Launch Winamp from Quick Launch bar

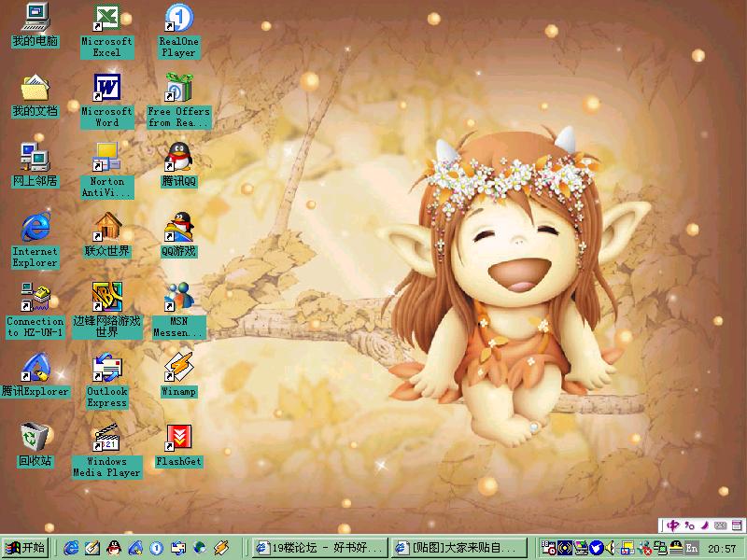tap(220, 548)
